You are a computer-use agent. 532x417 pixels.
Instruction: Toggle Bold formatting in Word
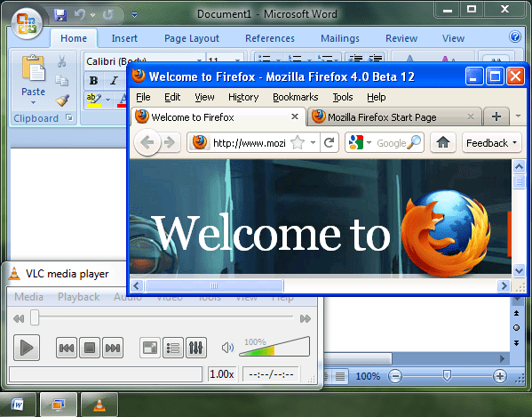click(93, 81)
